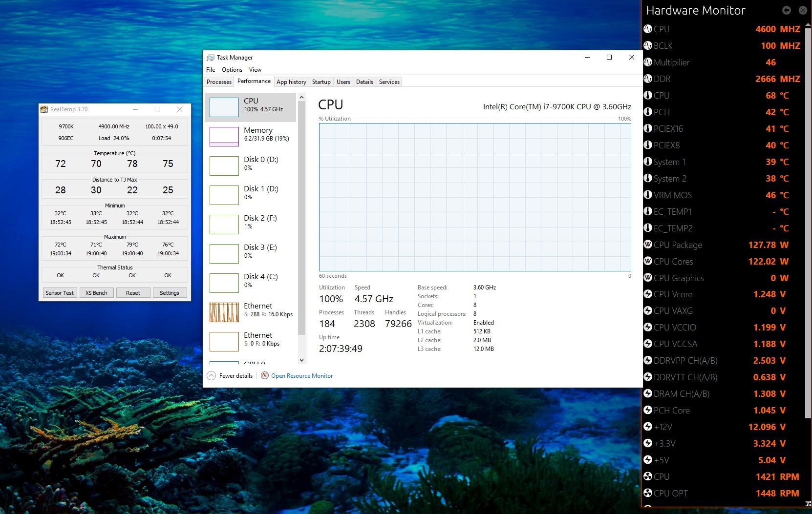Select Disk 4 (C:) in sidebar

click(x=251, y=283)
